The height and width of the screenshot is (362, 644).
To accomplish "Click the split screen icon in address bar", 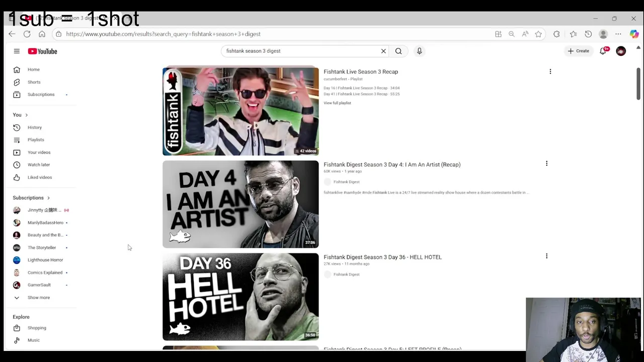I will 498,34.
